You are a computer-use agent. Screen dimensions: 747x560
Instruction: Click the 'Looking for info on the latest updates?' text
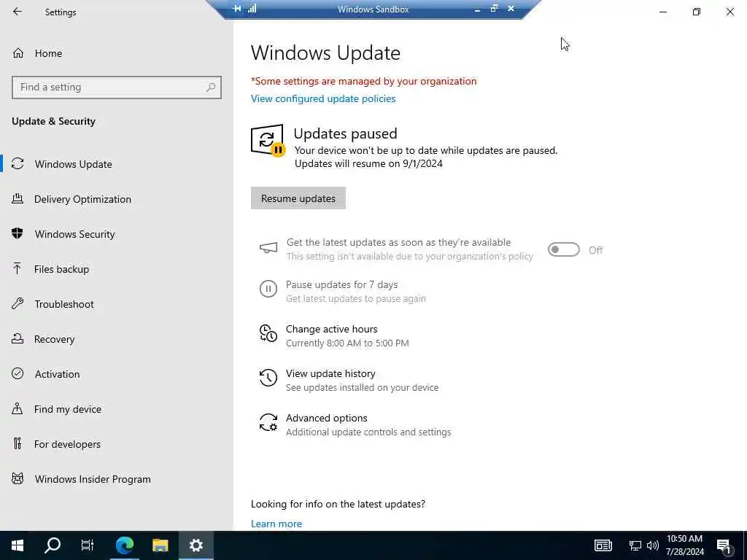pyautogui.click(x=338, y=504)
